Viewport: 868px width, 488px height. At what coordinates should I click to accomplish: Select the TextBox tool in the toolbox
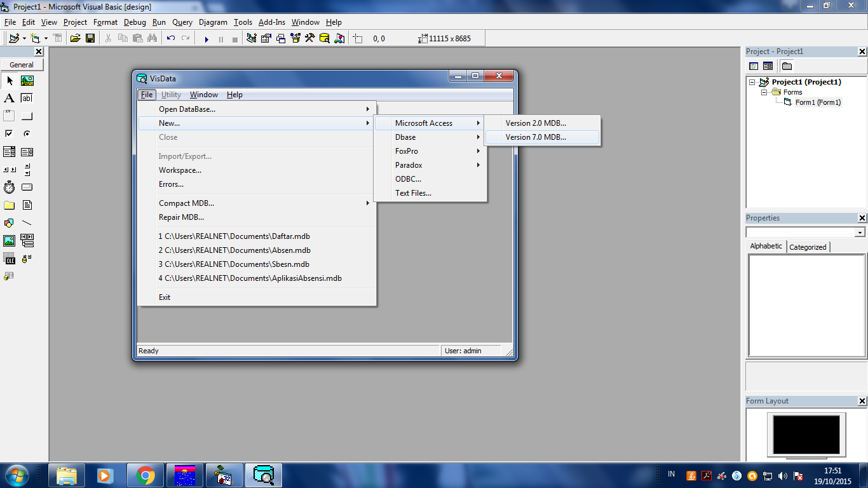point(27,98)
